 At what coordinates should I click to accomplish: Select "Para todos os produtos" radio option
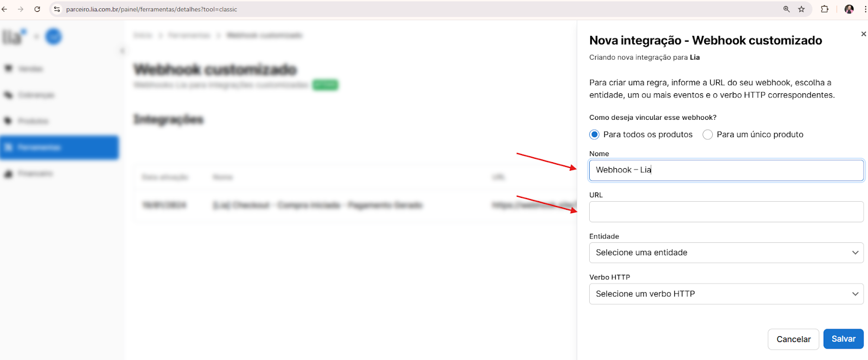click(595, 134)
